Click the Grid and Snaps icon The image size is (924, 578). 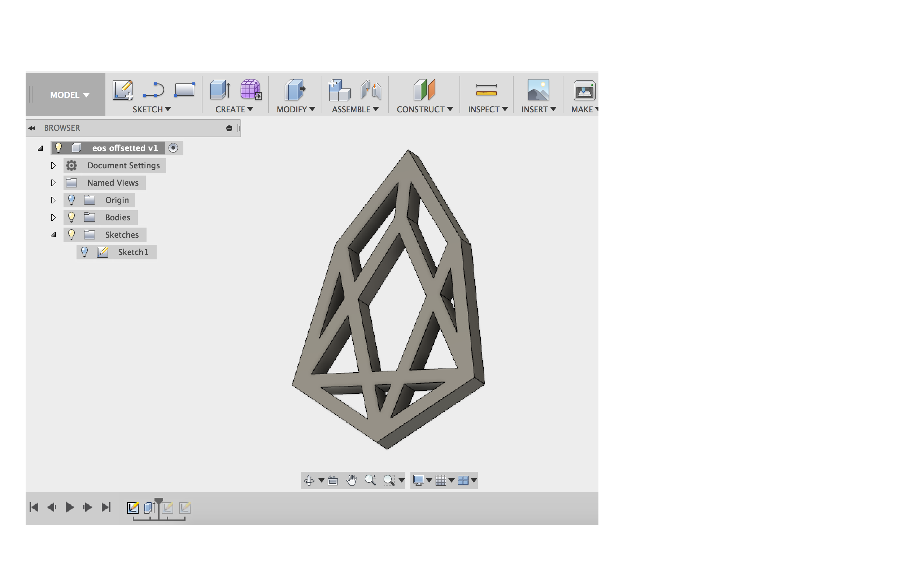click(x=441, y=480)
